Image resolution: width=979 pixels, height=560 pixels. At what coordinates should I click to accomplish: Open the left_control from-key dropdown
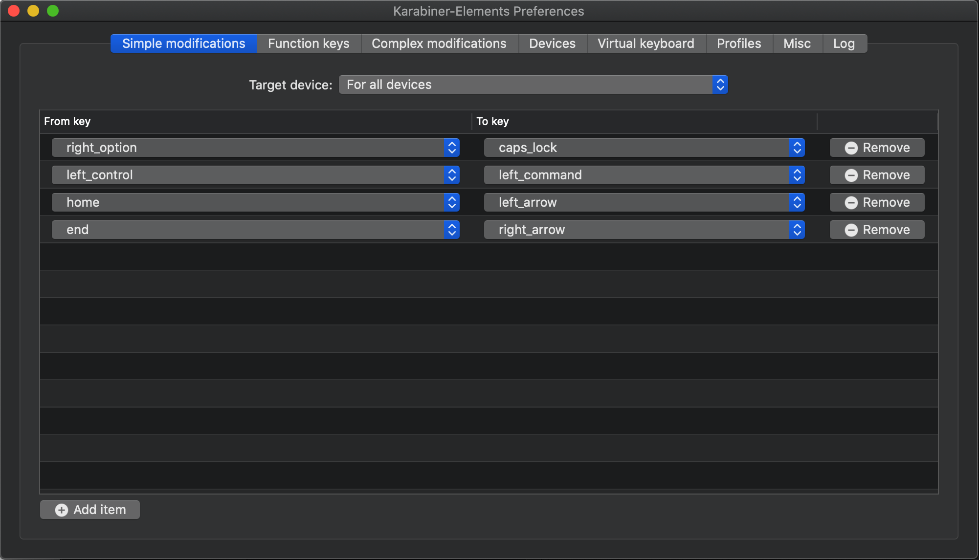pyautogui.click(x=256, y=175)
